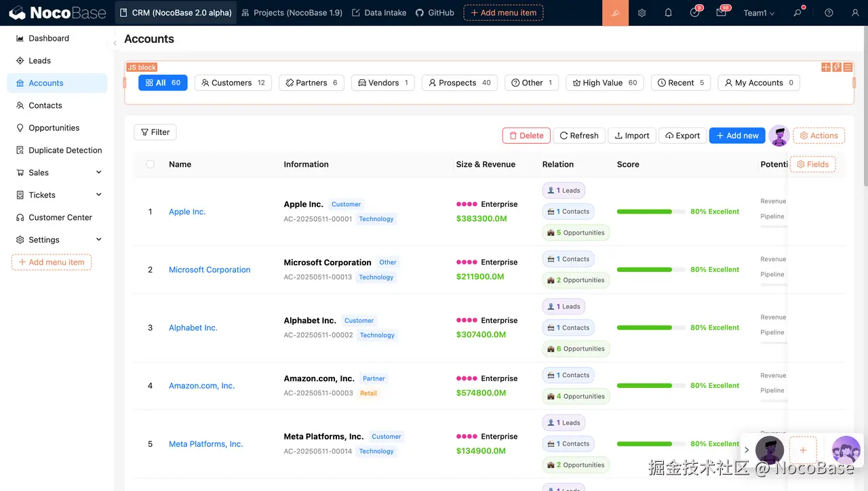Open the Amazon.com, Inc. account link

tap(201, 386)
